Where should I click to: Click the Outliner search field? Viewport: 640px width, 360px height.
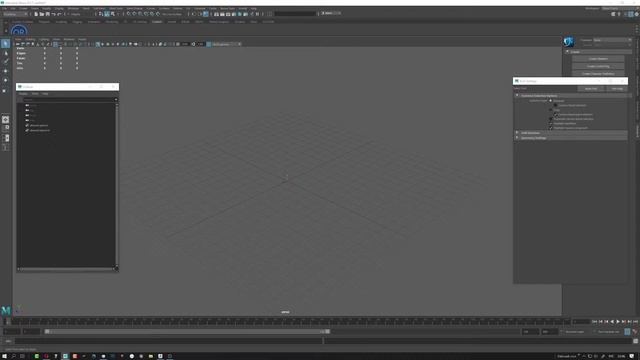click(x=70, y=99)
